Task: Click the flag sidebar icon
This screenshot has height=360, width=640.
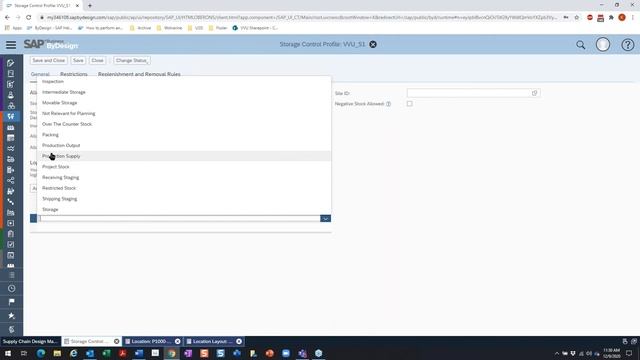Action: click(x=11, y=302)
